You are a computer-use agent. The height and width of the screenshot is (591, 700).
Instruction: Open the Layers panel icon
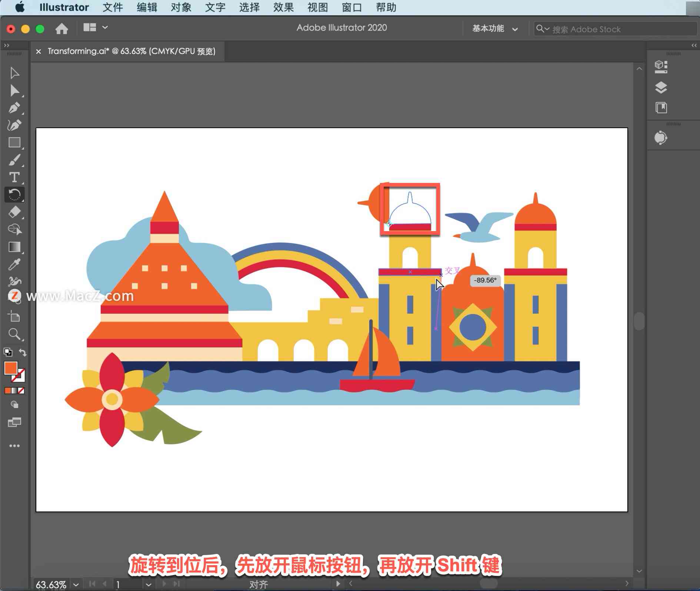tap(661, 88)
